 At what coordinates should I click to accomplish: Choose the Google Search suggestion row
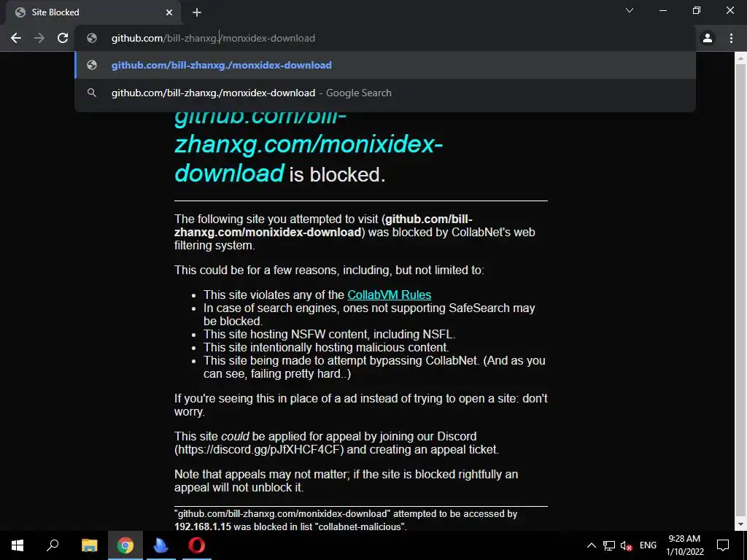385,93
